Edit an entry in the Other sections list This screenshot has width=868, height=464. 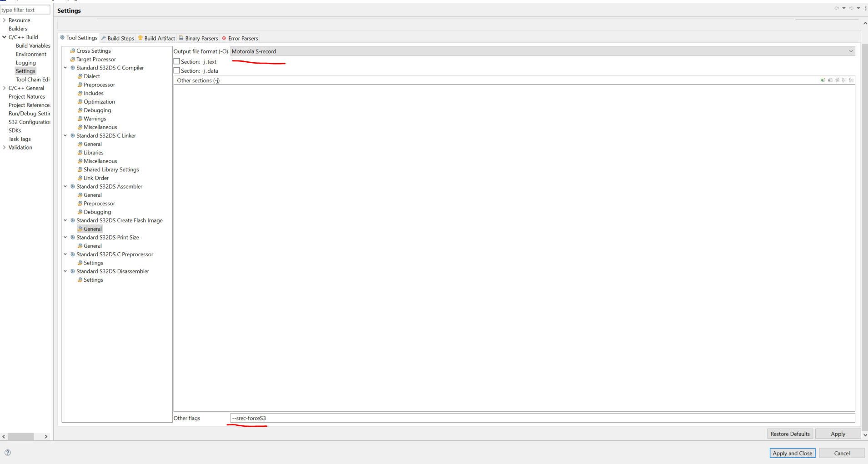838,80
